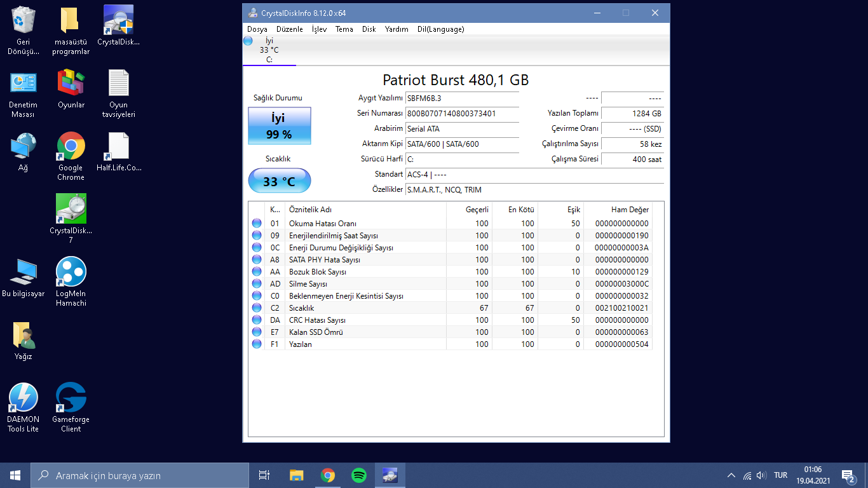Click the status orb for Kalan SSD Ömrü

[x=257, y=332]
